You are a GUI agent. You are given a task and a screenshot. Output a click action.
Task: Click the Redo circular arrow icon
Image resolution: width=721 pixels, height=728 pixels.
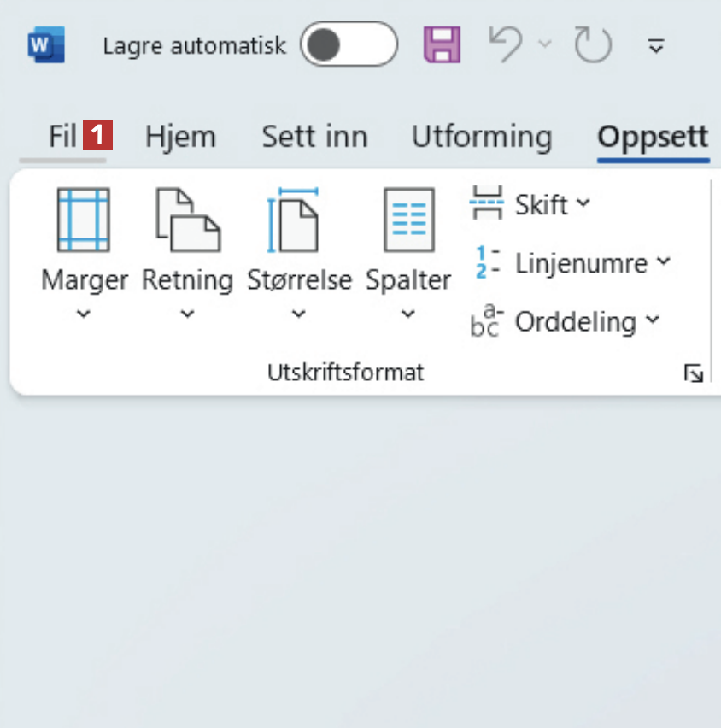593,44
